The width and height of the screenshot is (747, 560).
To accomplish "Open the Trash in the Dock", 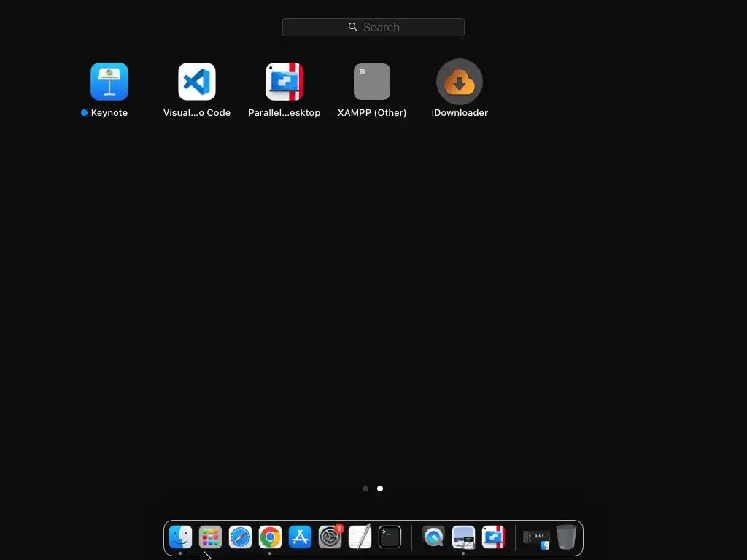I will (566, 537).
